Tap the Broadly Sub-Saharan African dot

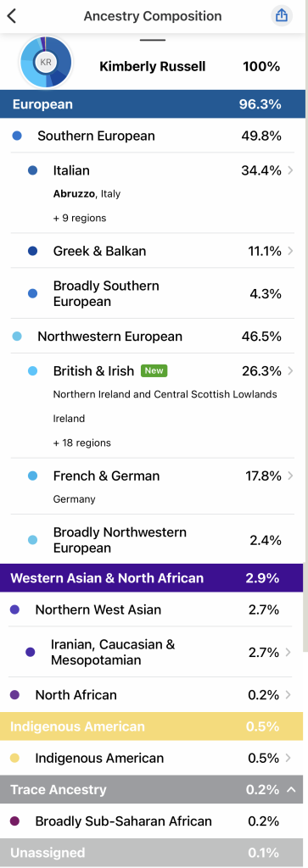[x=15, y=821]
